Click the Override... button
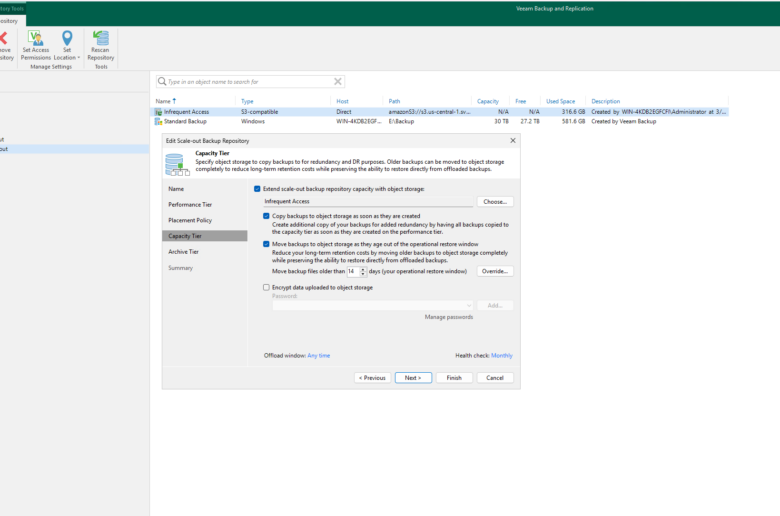 495,271
